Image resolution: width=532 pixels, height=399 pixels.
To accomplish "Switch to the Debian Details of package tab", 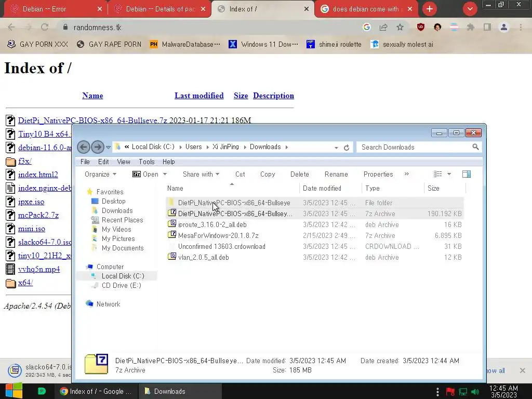I will [159, 9].
